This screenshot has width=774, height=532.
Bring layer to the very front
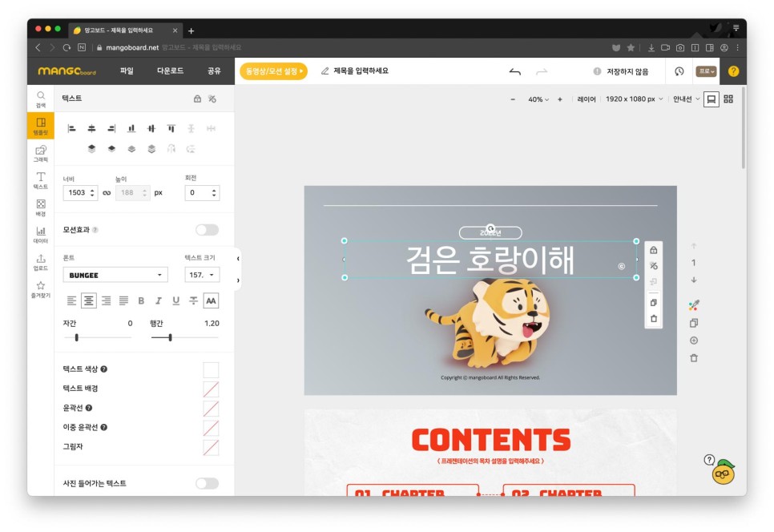coord(91,148)
